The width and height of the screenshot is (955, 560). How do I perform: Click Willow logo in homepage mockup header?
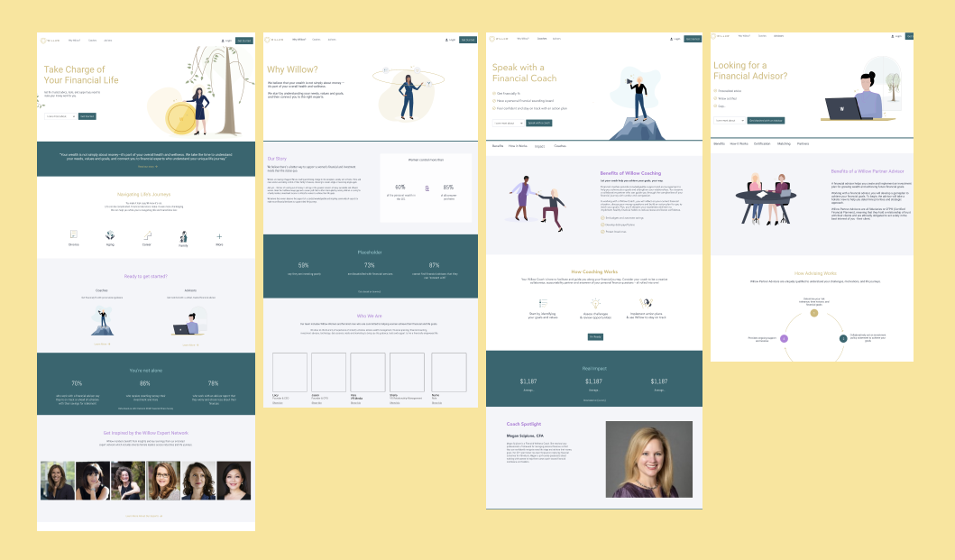tap(51, 41)
